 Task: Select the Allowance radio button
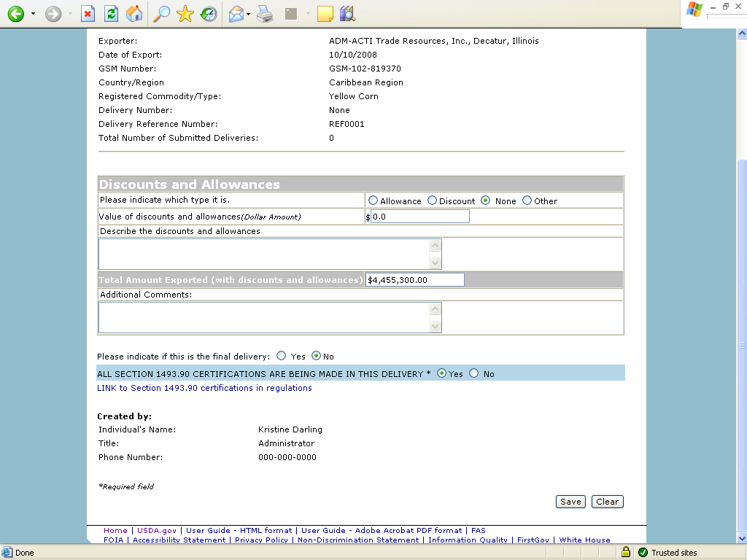373,201
